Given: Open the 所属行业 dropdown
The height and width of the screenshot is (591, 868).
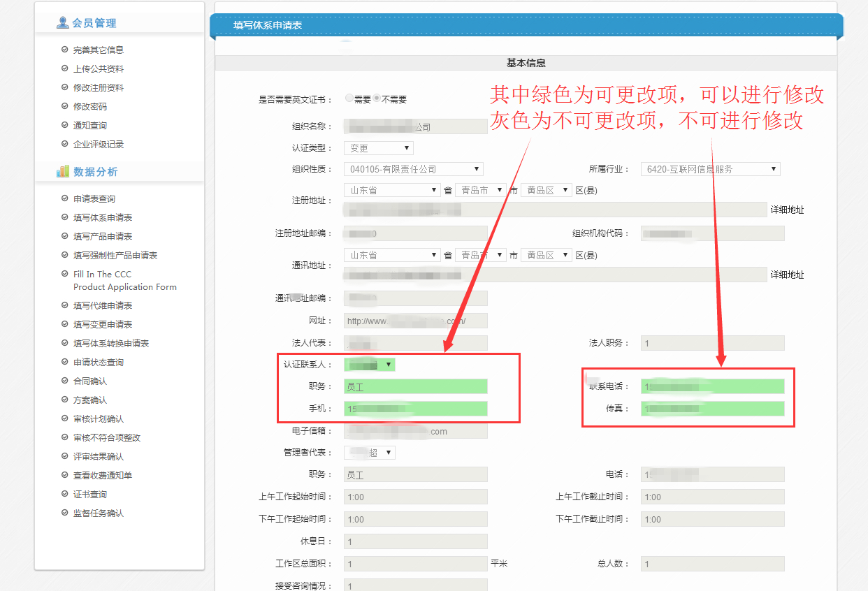Looking at the screenshot, I should point(710,169).
